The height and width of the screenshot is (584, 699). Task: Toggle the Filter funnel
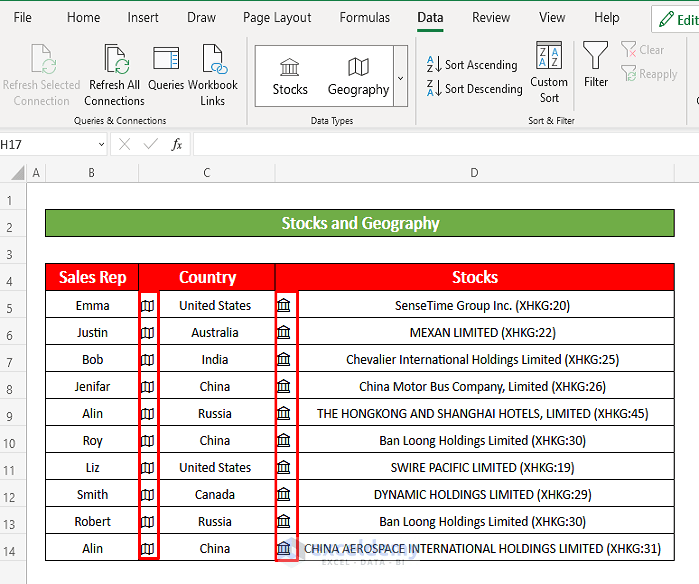pos(596,65)
